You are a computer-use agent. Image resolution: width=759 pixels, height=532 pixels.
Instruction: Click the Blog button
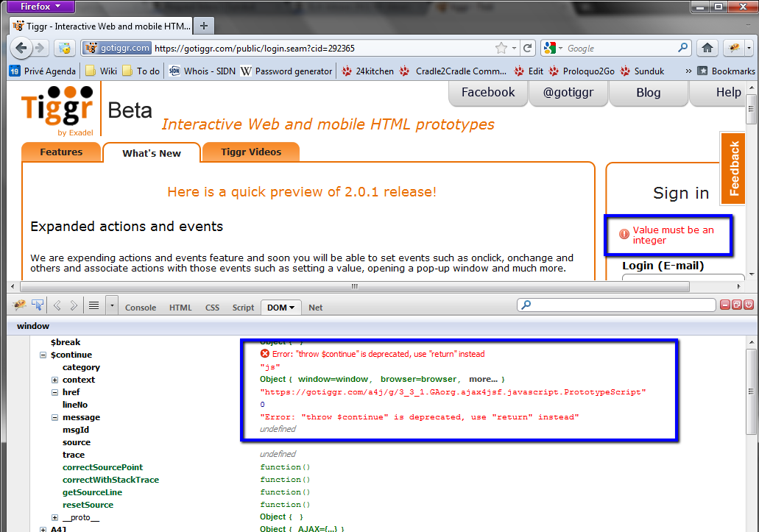point(648,93)
